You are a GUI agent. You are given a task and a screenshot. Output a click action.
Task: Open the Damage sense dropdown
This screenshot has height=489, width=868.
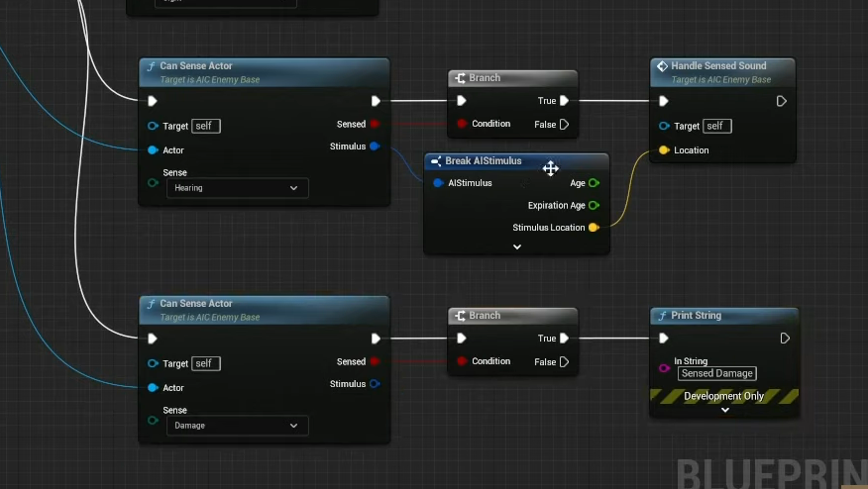click(x=237, y=426)
